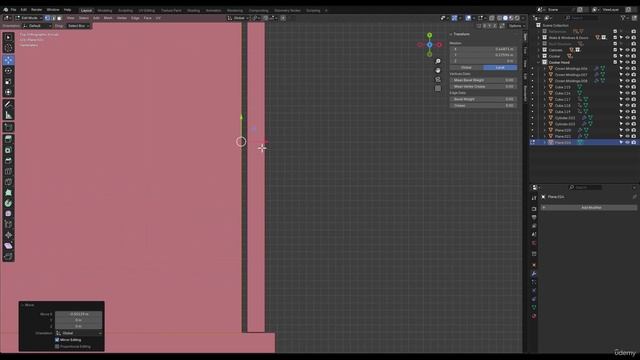Screen dimensions: 640x360
Task: Open the Render menu
Action: 36,9
